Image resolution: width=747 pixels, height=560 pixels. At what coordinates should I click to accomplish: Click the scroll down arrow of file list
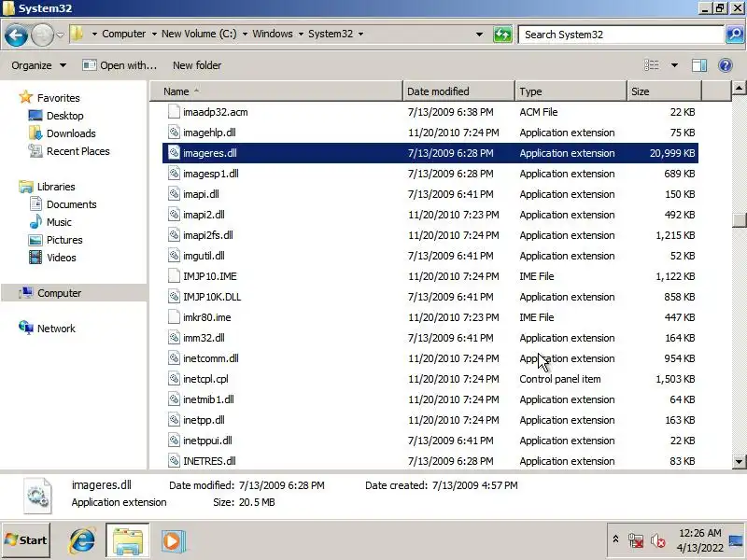(739, 461)
